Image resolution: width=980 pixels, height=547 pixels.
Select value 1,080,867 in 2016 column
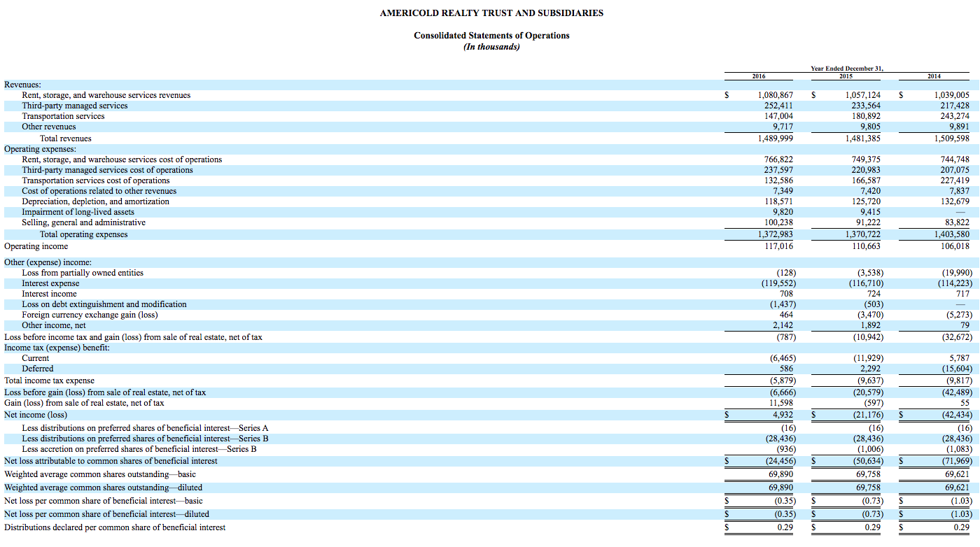coord(776,95)
